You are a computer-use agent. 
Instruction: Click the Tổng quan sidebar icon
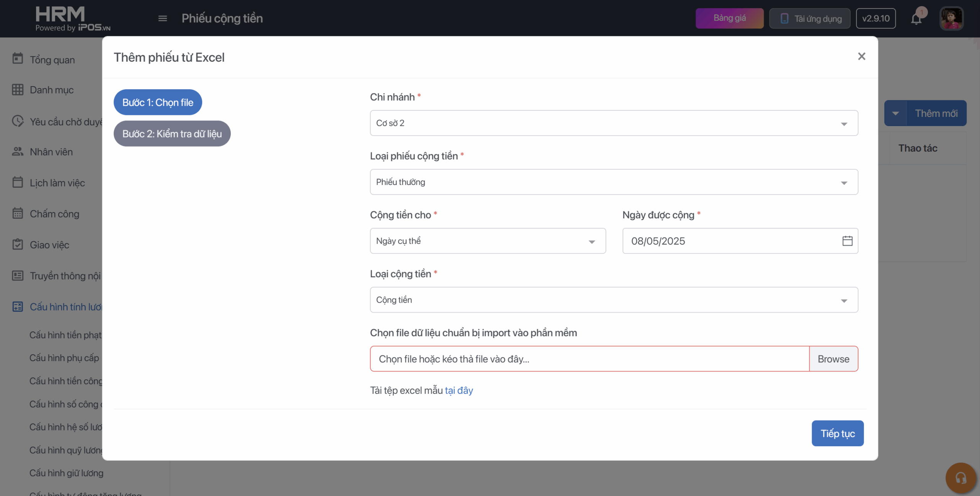tap(18, 59)
